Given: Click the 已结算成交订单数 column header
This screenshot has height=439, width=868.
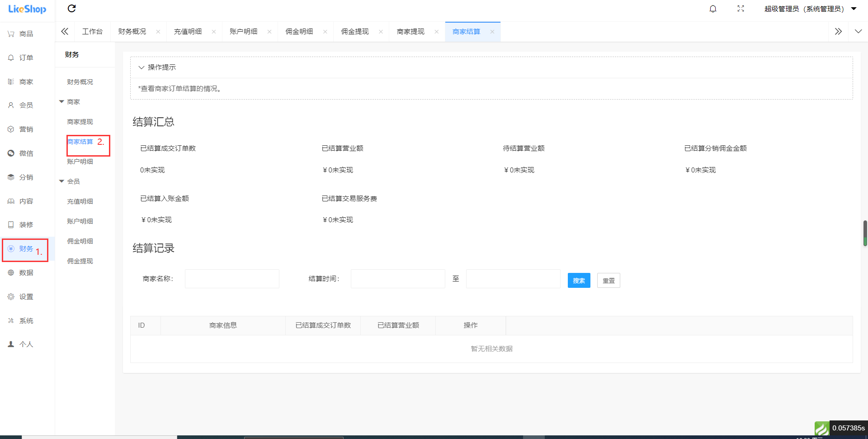Looking at the screenshot, I should pos(323,325).
